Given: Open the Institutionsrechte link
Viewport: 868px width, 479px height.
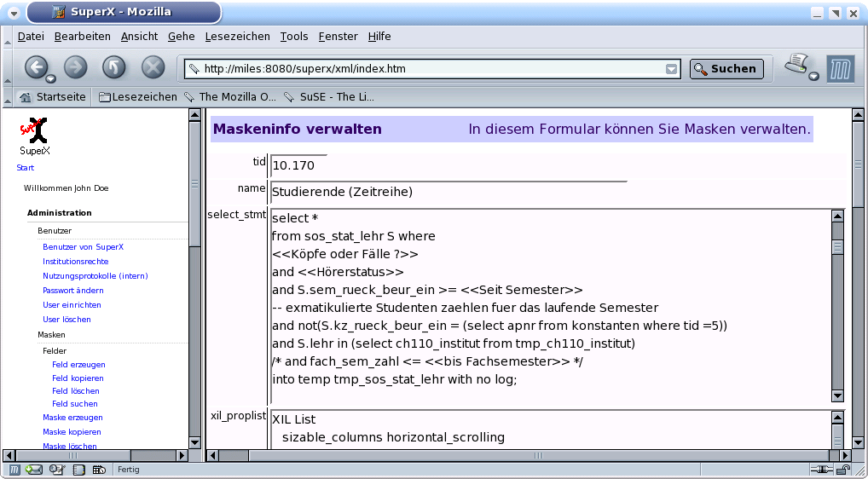Looking at the screenshot, I should [75, 261].
